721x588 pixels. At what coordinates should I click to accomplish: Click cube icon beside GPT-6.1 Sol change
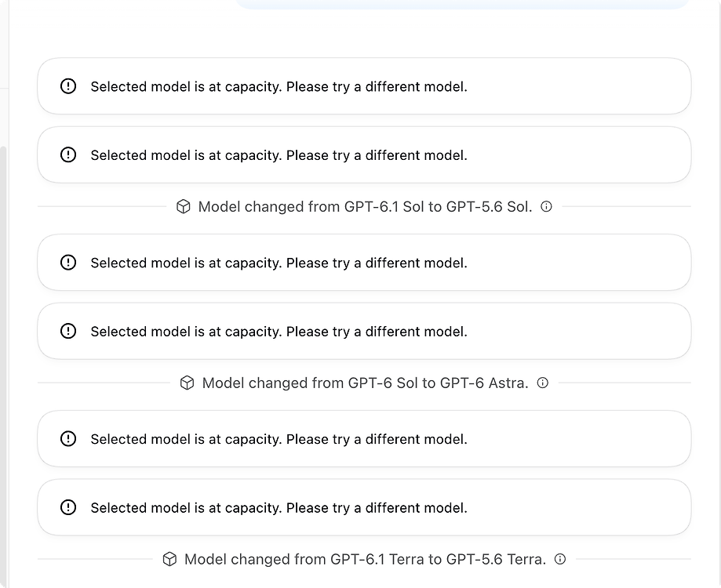(183, 207)
